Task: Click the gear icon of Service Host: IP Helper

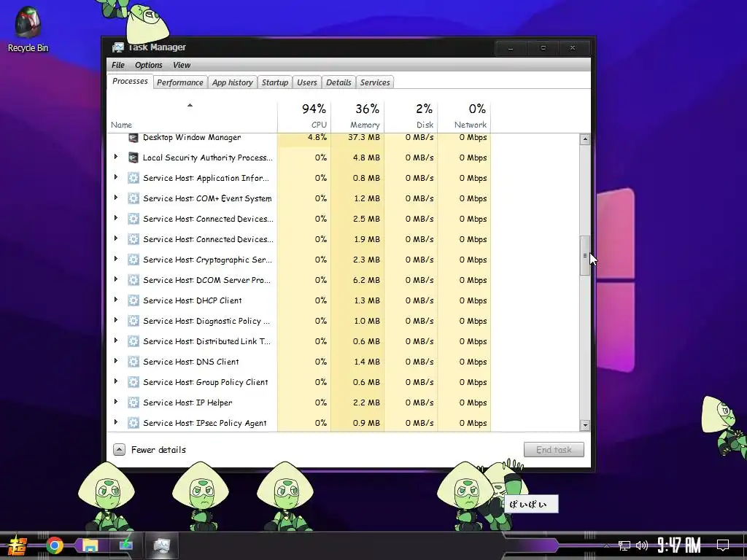Action: (133, 402)
